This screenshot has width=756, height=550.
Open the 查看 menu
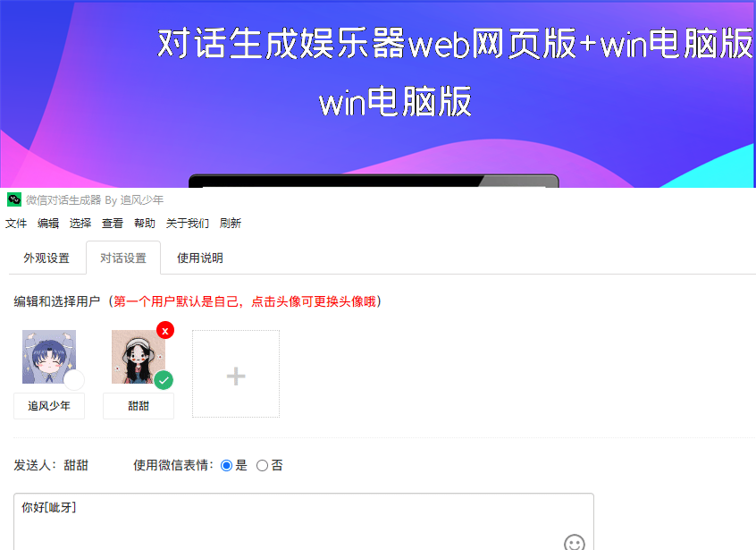tap(113, 223)
